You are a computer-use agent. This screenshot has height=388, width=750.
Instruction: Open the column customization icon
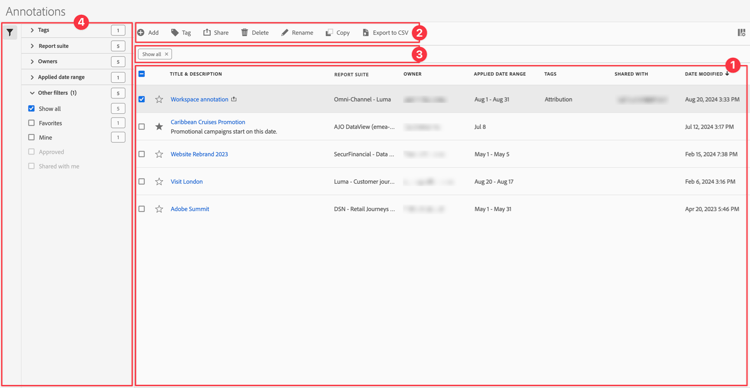point(741,33)
